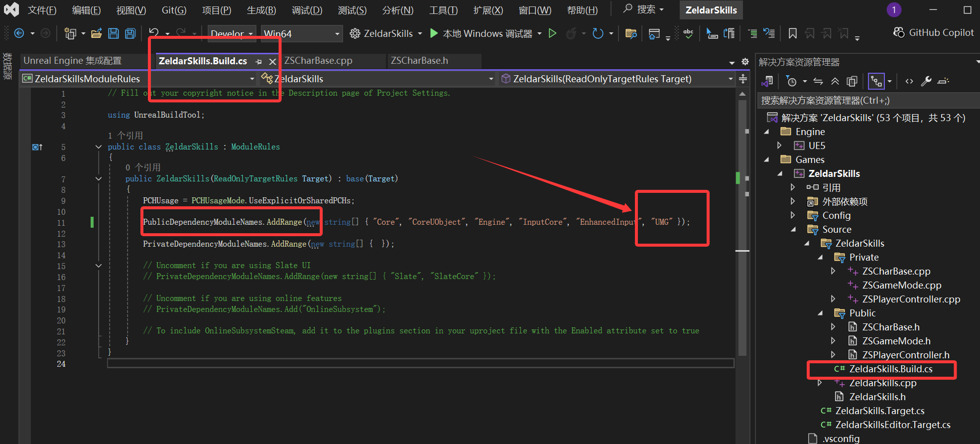Image resolution: width=980 pixels, height=444 pixels.
Task: Save the current file with the Save icon
Action: (x=114, y=33)
